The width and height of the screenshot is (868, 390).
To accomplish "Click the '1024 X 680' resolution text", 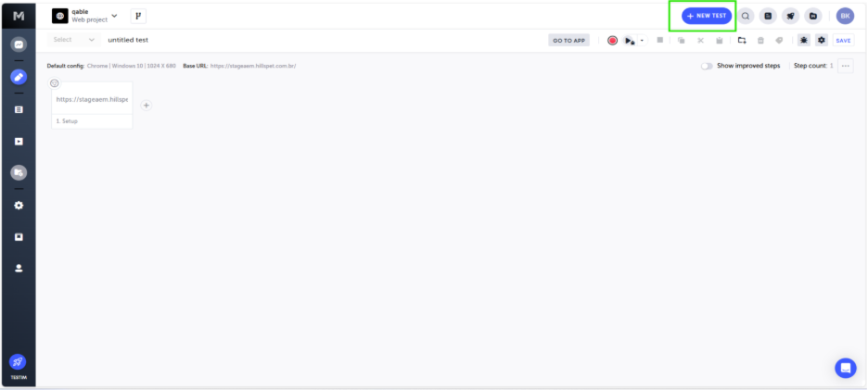I will [161, 66].
